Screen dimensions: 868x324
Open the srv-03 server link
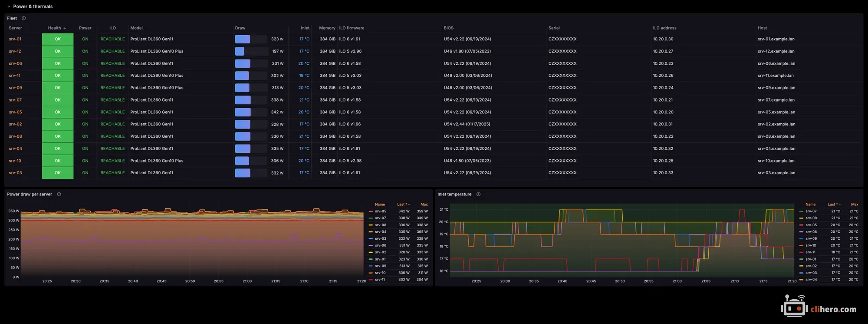[x=15, y=173]
